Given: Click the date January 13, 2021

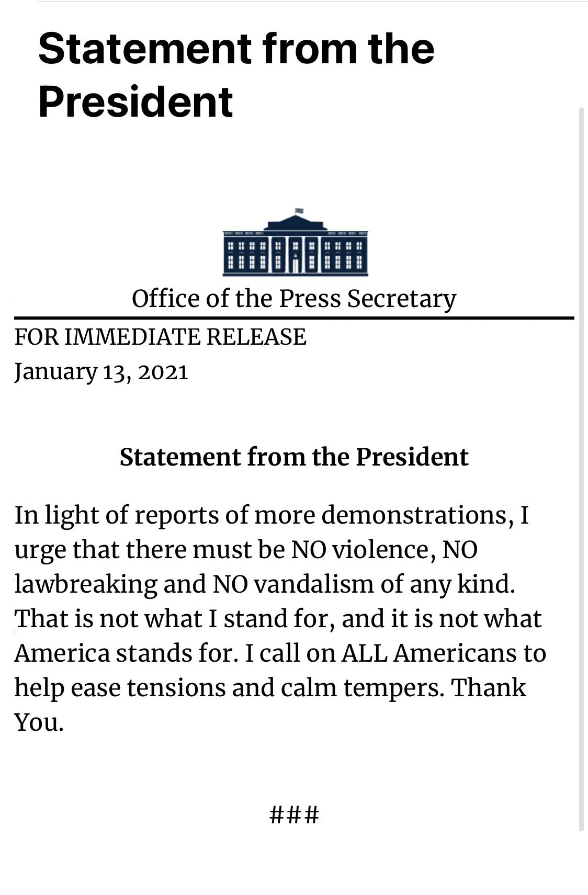Looking at the screenshot, I should [x=101, y=372].
